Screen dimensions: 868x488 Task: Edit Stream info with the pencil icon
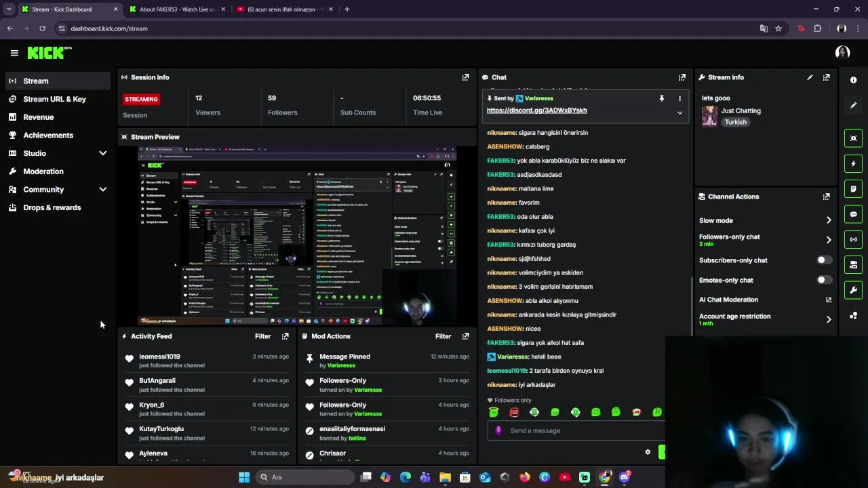(x=810, y=77)
